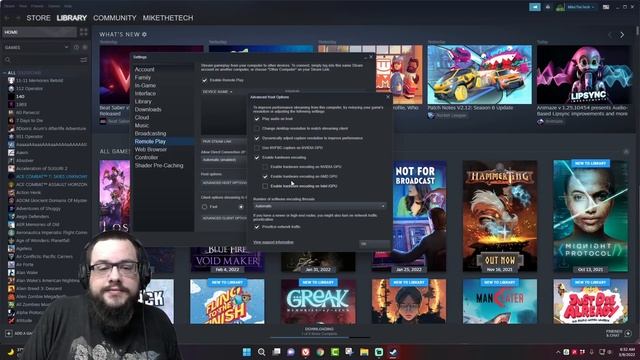This screenshot has width=640, height=360.
Task: Toggle hardware encoding on AMD GPU checkbox
Action: click(x=265, y=177)
